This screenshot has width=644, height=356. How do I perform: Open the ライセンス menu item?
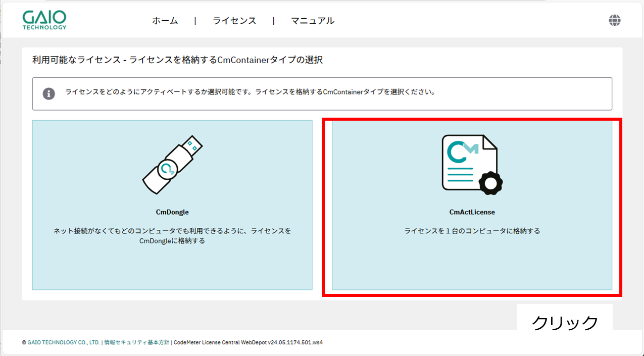click(234, 21)
